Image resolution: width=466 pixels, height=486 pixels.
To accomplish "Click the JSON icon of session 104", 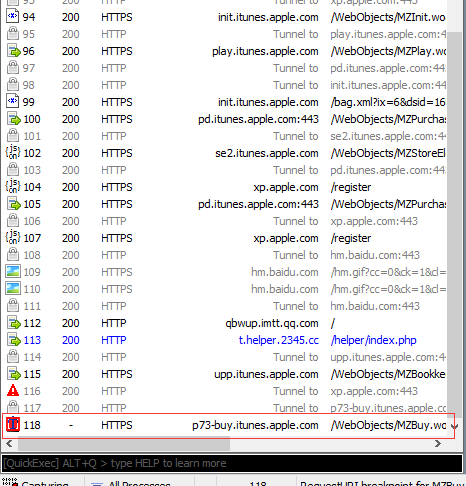I will pyautogui.click(x=13, y=187).
